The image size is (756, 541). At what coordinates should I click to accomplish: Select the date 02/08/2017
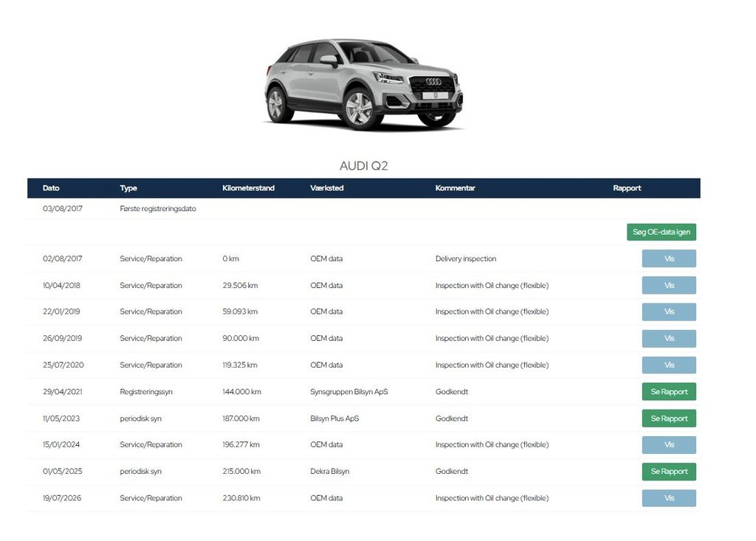pyautogui.click(x=63, y=258)
